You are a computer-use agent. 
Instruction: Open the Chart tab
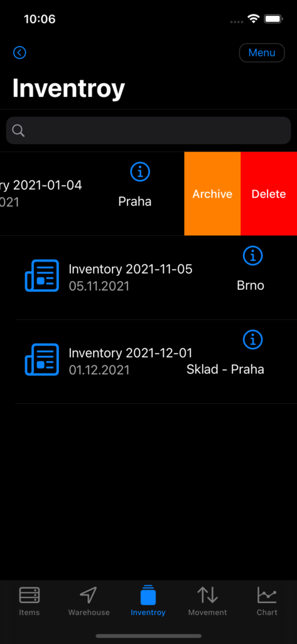pyautogui.click(x=267, y=601)
